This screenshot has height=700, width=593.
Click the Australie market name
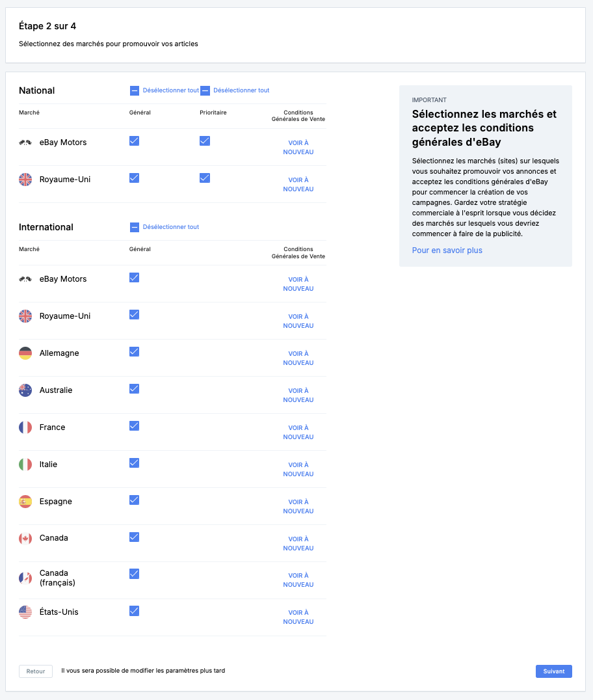[56, 390]
